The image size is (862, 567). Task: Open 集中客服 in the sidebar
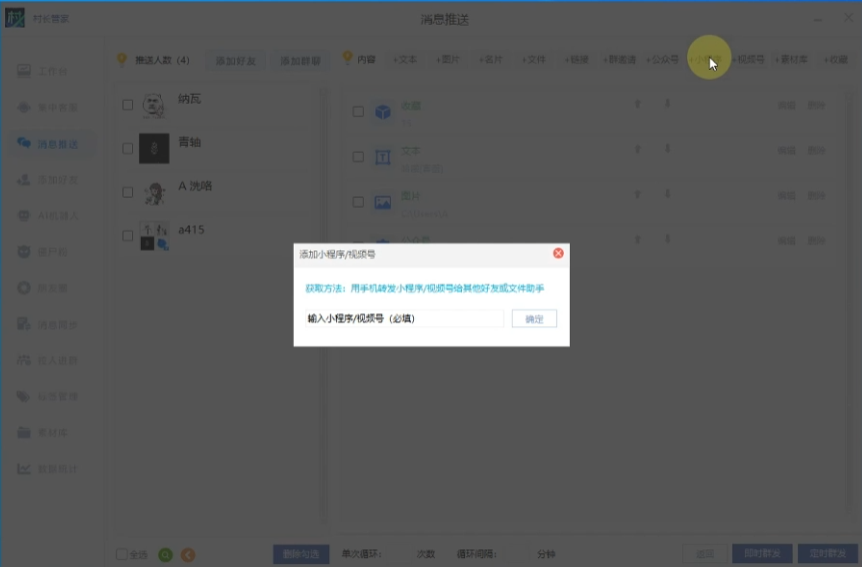coord(47,107)
